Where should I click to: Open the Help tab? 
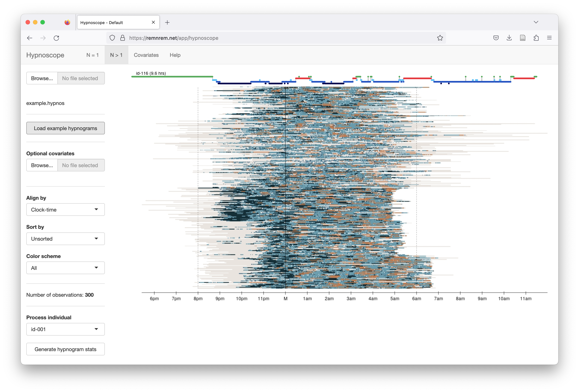point(175,55)
